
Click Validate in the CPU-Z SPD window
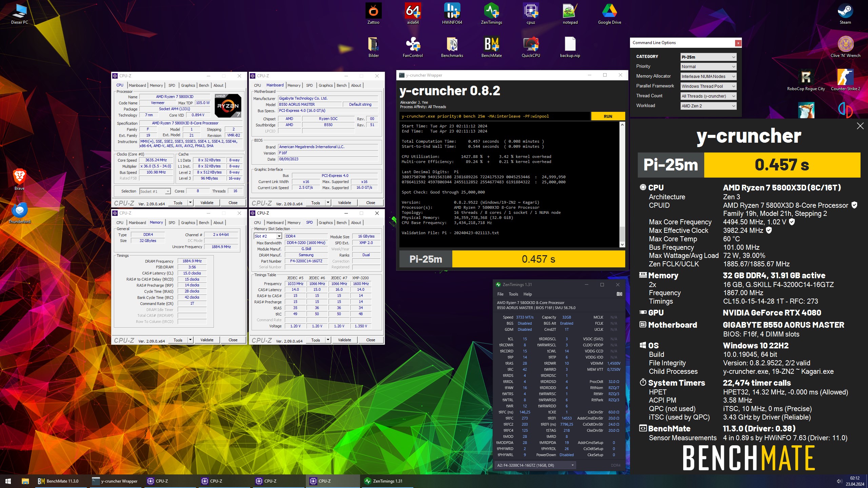pos(344,340)
